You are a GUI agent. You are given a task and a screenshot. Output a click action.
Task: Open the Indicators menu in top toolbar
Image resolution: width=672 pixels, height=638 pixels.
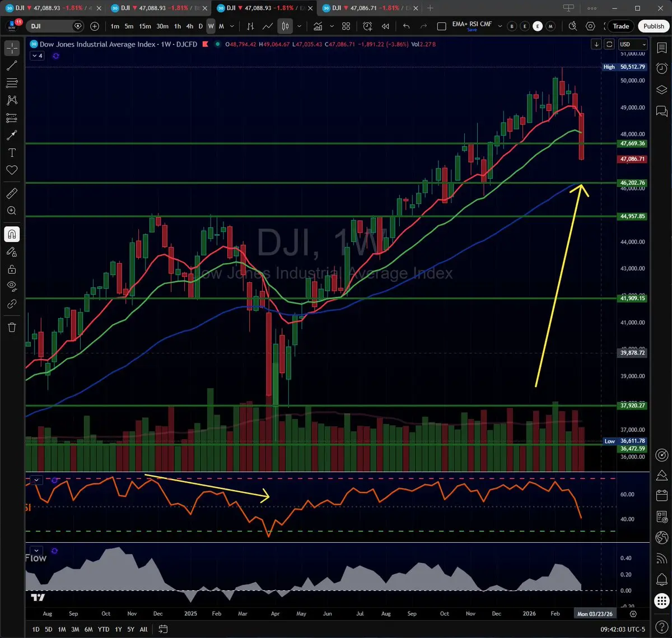pyautogui.click(x=318, y=26)
